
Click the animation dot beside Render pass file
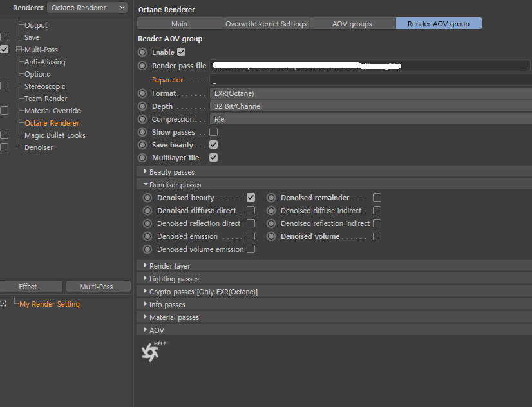(142, 66)
